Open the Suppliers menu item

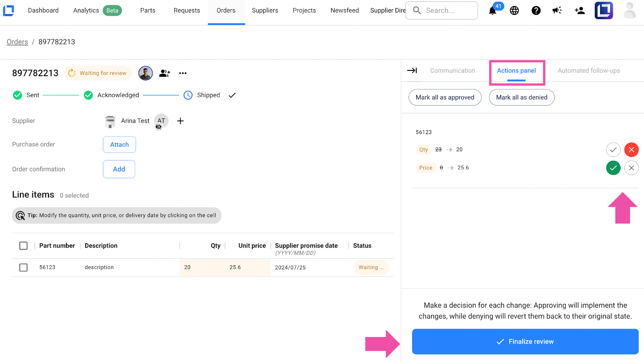click(265, 10)
